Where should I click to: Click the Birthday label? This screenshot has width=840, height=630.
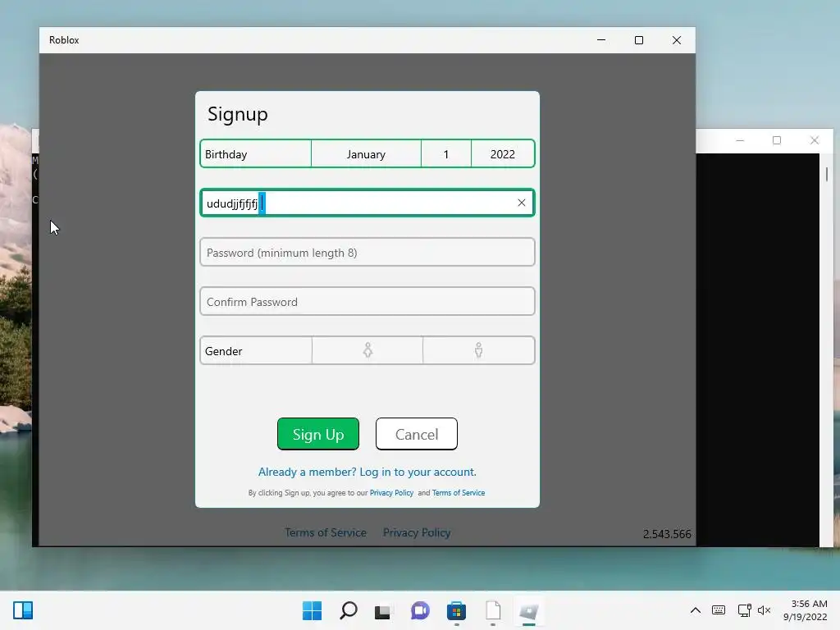tap(226, 154)
